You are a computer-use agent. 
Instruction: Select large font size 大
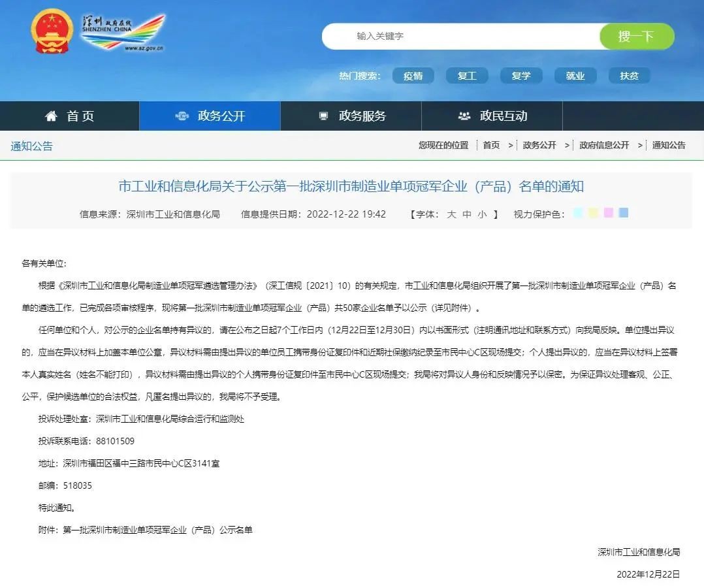point(451,214)
